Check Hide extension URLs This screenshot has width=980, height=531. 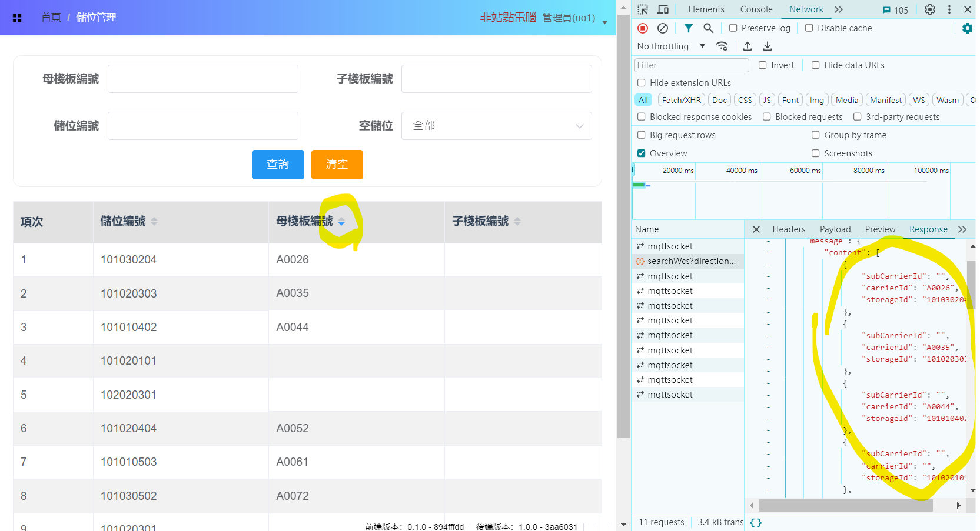642,83
